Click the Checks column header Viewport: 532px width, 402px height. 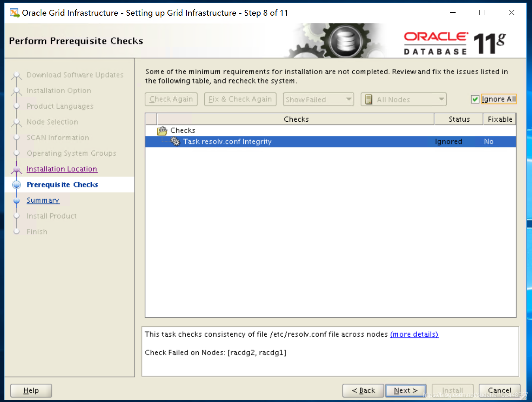click(x=296, y=119)
